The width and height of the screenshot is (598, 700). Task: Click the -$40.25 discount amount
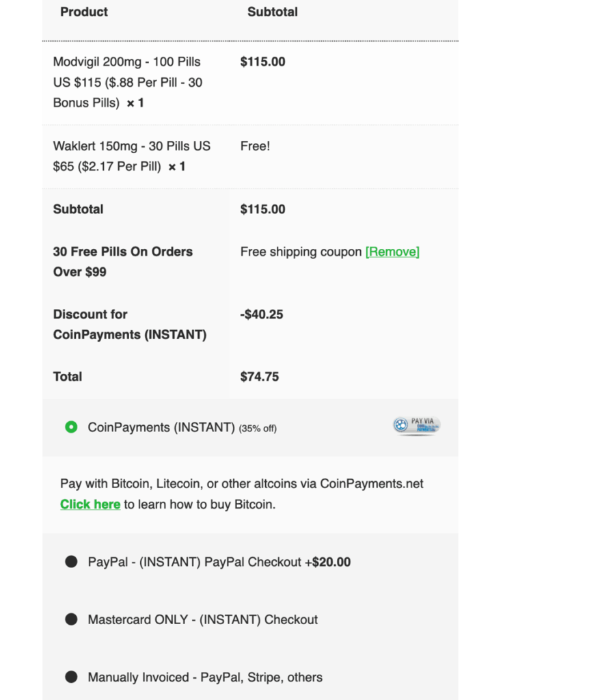point(262,314)
